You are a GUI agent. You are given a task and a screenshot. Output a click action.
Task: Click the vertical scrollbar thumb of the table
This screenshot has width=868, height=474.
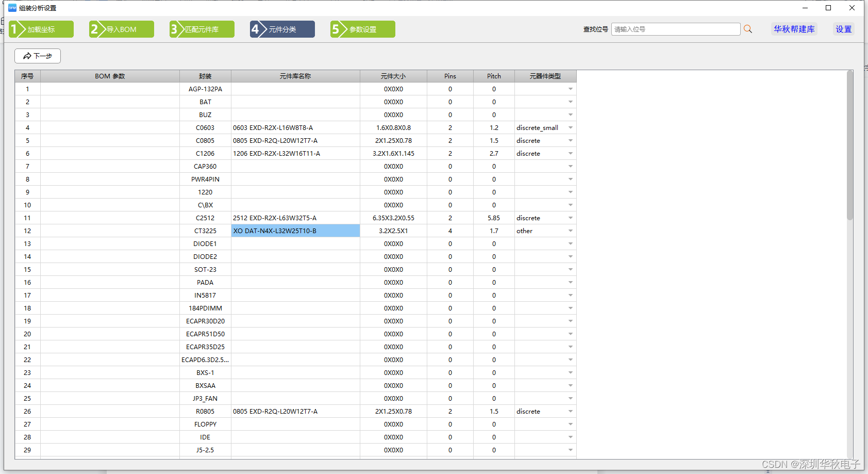[850, 145]
